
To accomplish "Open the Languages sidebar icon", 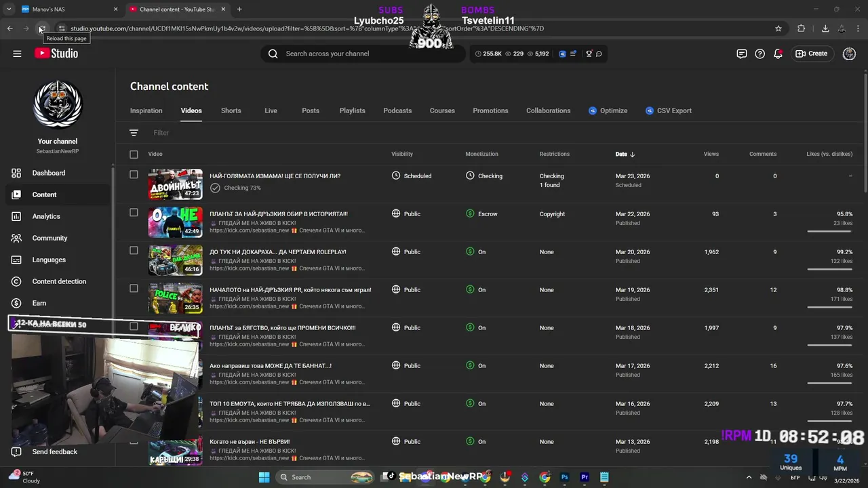I will click(16, 260).
